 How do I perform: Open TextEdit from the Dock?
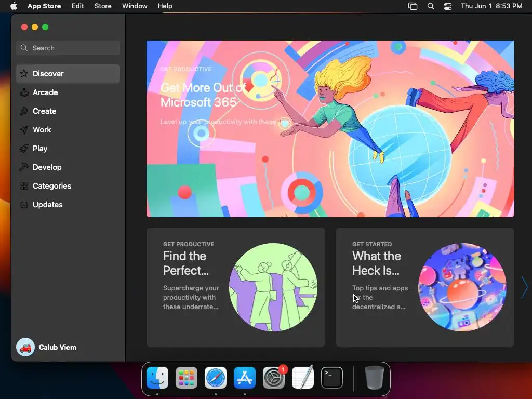click(303, 378)
